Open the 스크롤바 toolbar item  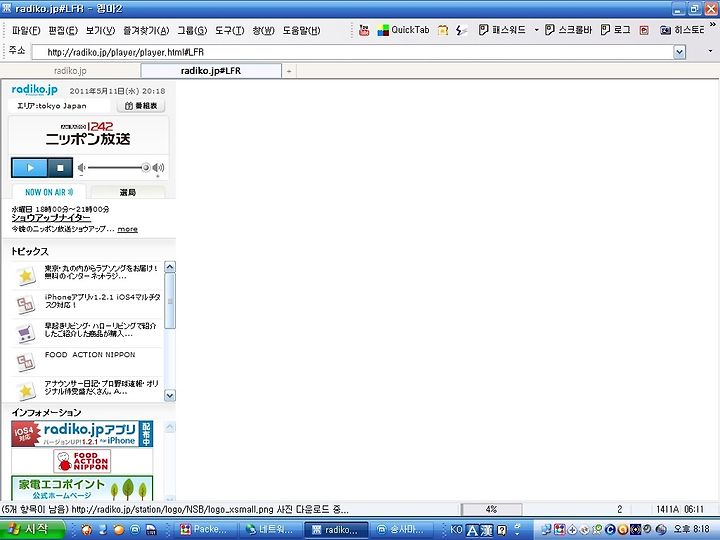click(x=568, y=30)
